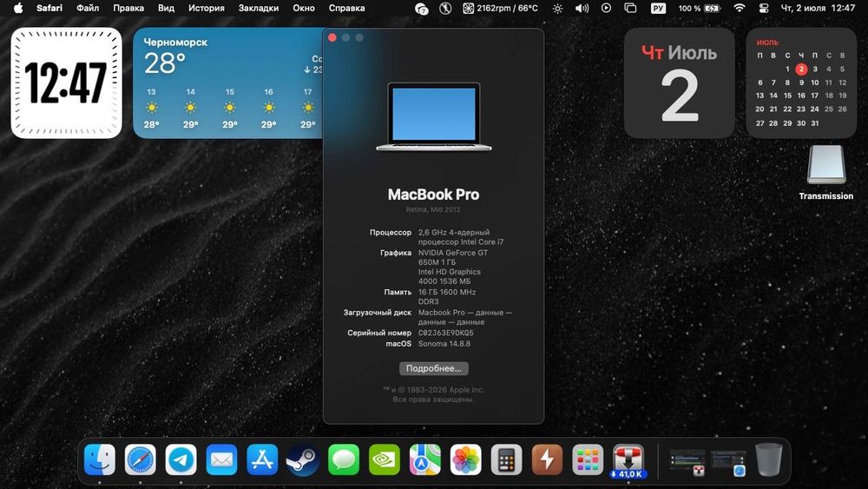Click the 12:47 clock widget
Screen dimensions: 868x489
click(x=67, y=83)
